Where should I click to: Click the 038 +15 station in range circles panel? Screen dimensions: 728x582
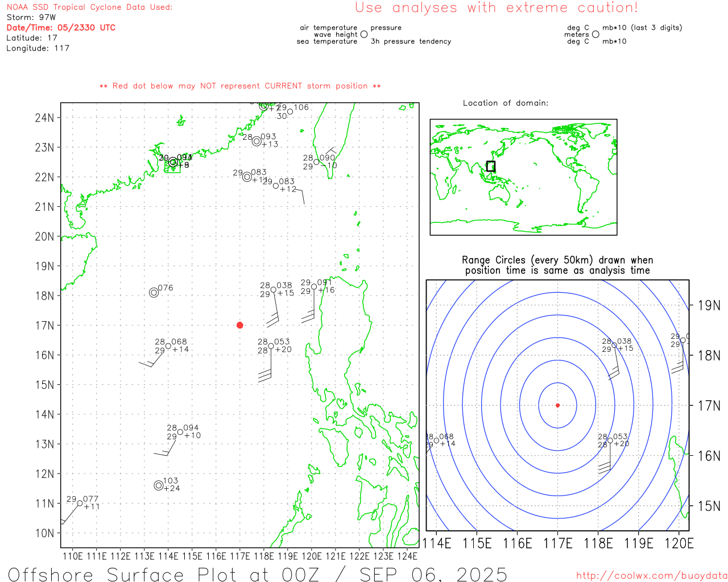coord(614,345)
